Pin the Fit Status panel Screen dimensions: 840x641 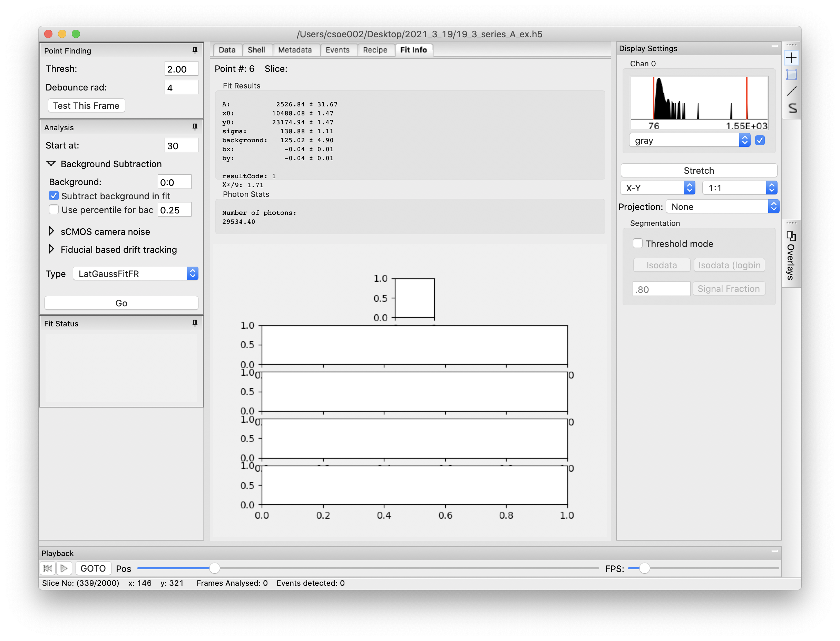pyautogui.click(x=195, y=323)
